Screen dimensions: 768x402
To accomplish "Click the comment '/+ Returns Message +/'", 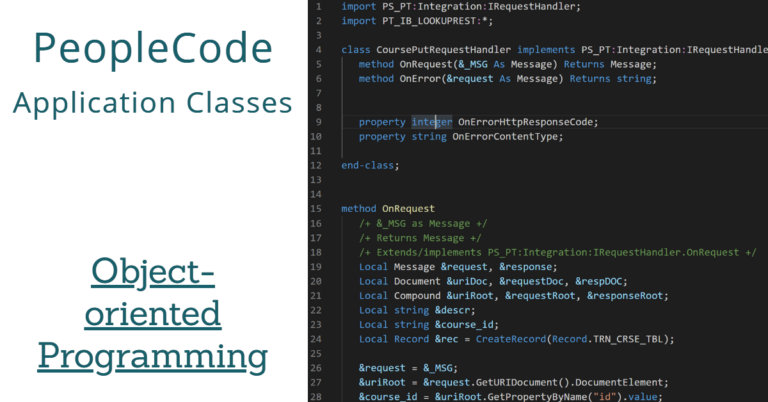I will pyautogui.click(x=420, y=238).
